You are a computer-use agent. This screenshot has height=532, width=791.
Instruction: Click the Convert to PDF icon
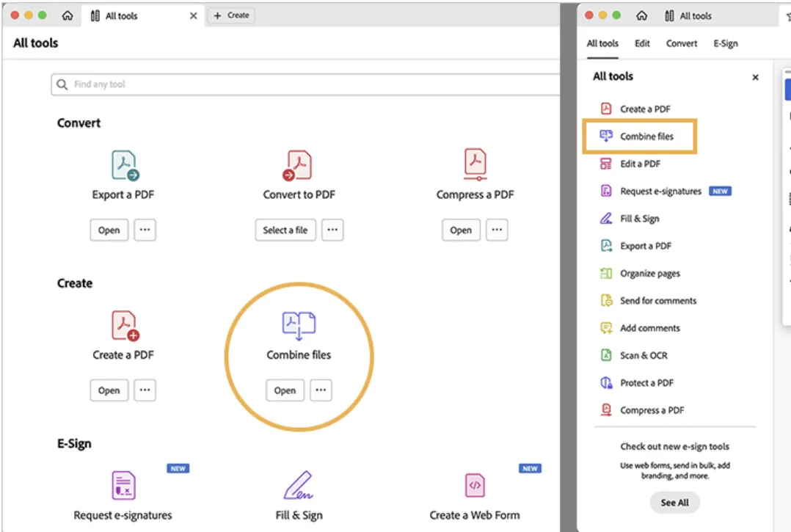click(298, 165)
